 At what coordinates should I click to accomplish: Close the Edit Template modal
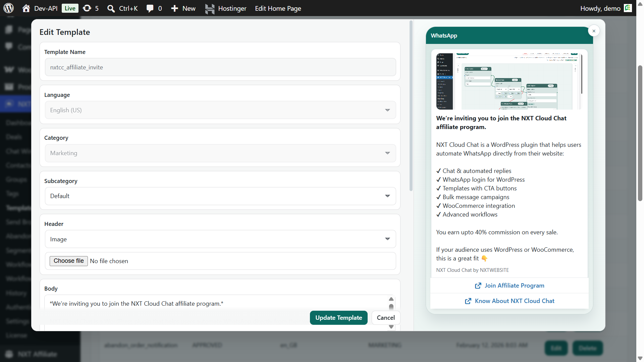pyautogui.click(x=594, y=31)
